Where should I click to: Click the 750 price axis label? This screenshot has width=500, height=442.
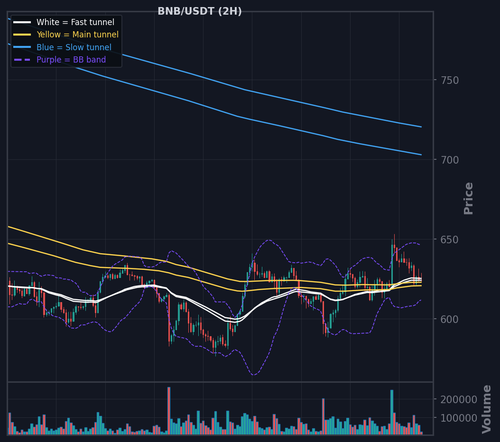[450, 80]
